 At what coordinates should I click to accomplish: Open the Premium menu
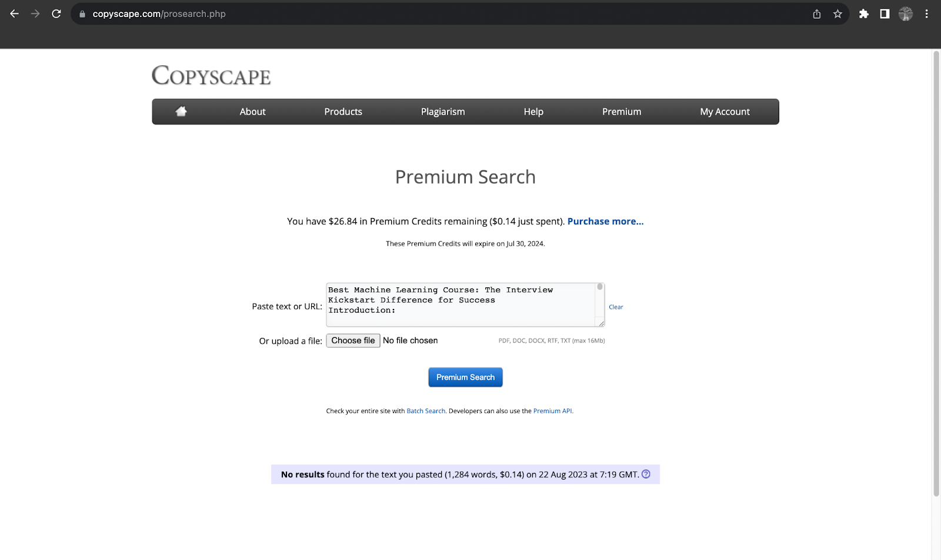[x=622, y=112]
